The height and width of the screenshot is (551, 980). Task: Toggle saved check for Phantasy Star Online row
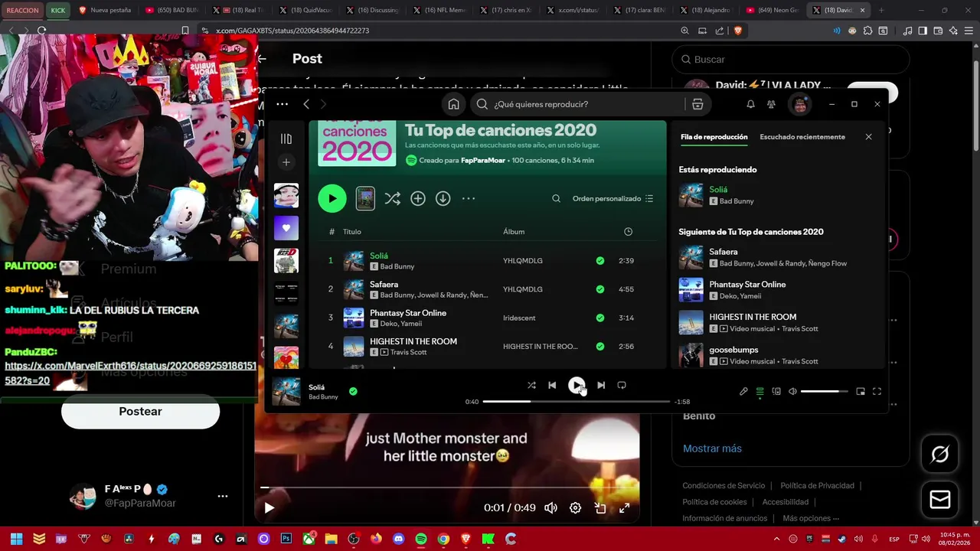click(600, 318)
